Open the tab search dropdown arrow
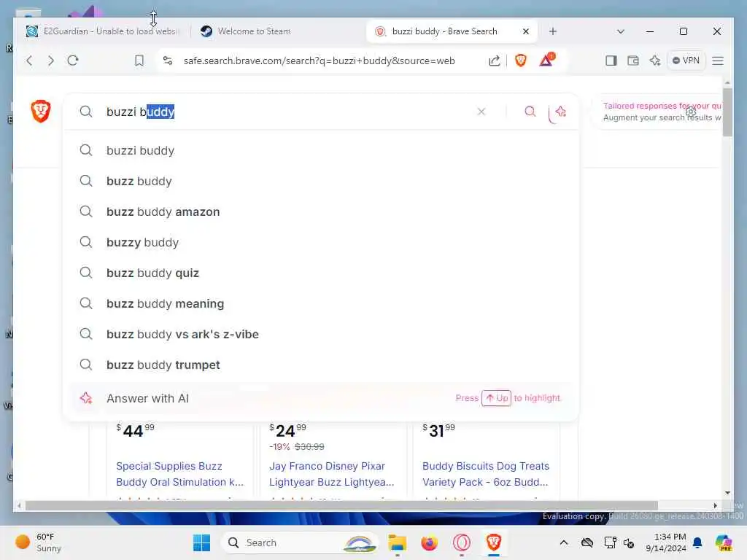The height and width of the screenshot is (560, 747). (620, 31)
